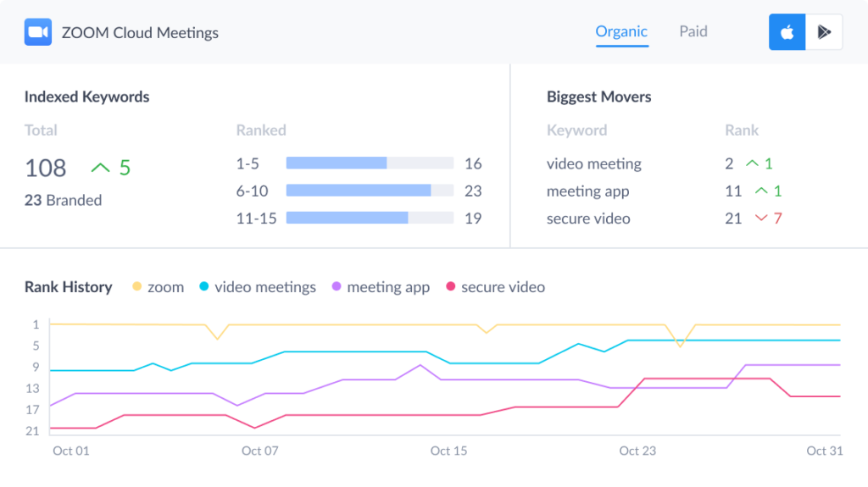
Task: Select the total keyword count 108
Action: pos(46,168)
